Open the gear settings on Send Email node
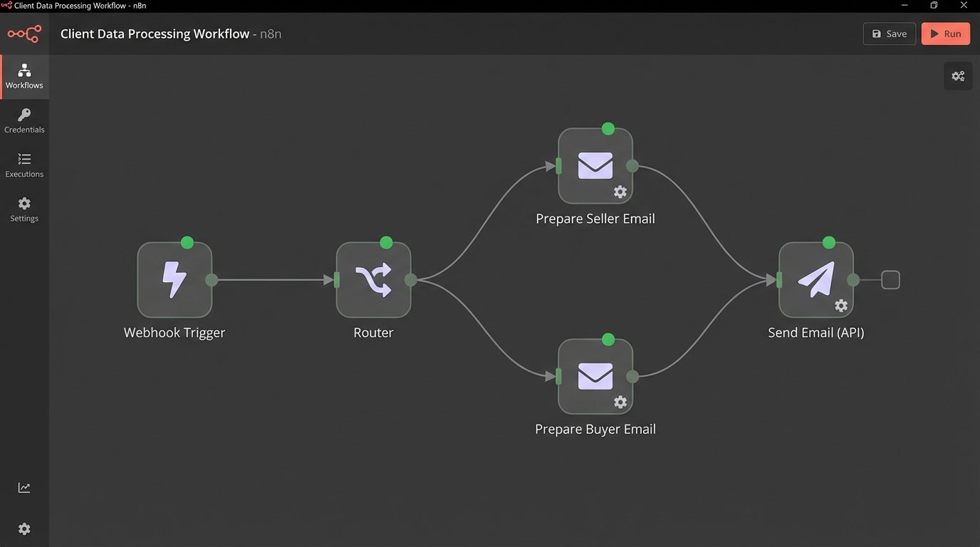The height and width of the screenshot is (547, 980). pyautogui.click(x=841, y=305)
